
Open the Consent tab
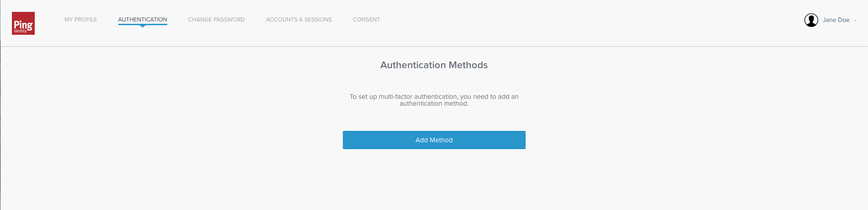tap(366, 20)
